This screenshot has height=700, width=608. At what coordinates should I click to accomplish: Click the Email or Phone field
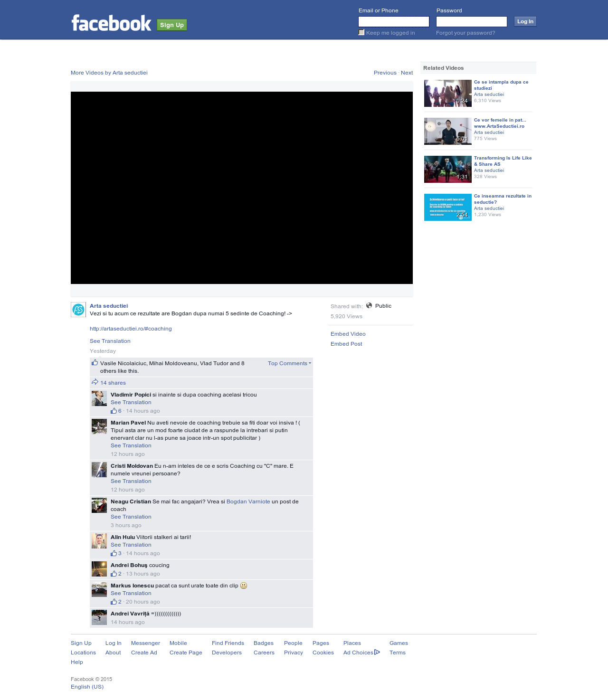tap(394, 21)
